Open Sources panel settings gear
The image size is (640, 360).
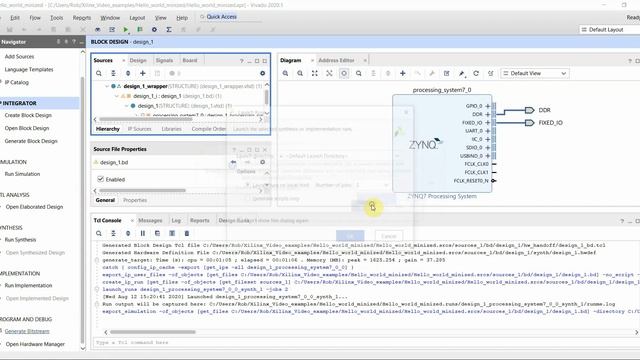(x=262, y=73)
